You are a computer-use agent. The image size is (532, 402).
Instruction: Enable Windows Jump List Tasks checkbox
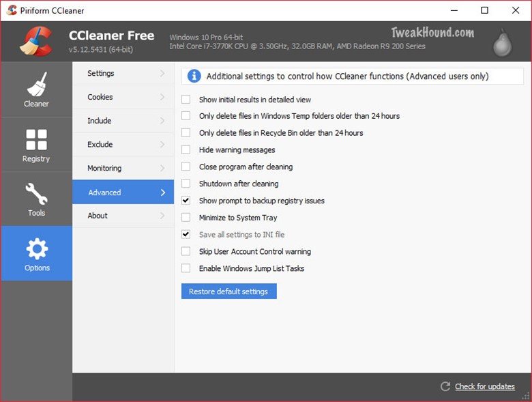186,268
